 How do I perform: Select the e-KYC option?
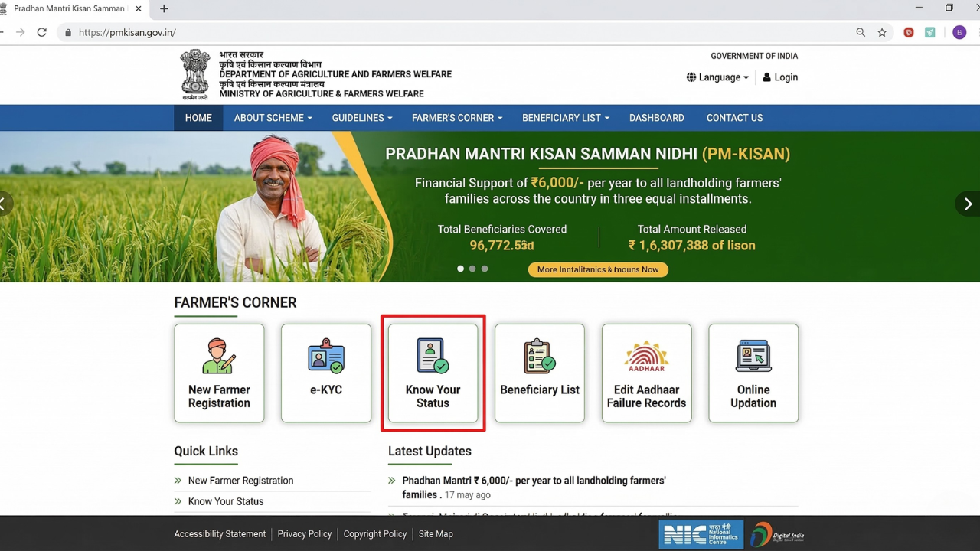tap(326, 373)
